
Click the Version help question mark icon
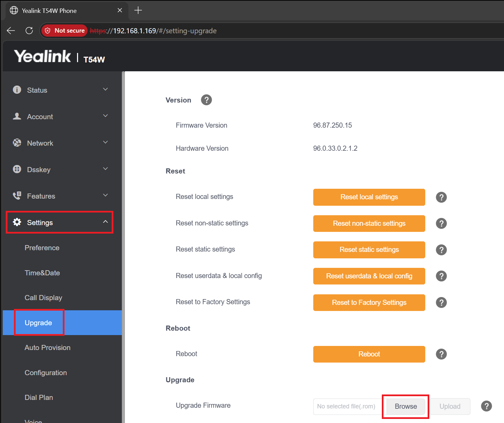click(206, 100)
